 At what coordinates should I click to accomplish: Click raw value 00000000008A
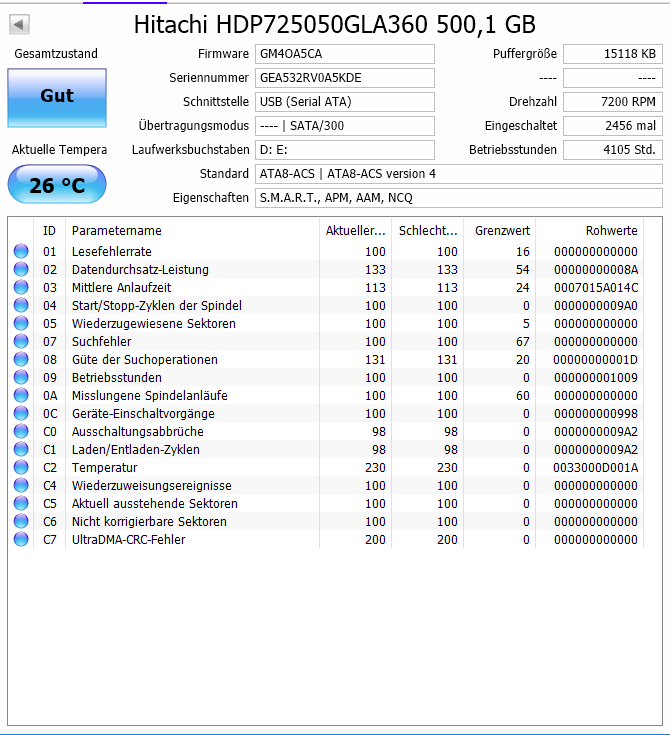coord(595,270)
